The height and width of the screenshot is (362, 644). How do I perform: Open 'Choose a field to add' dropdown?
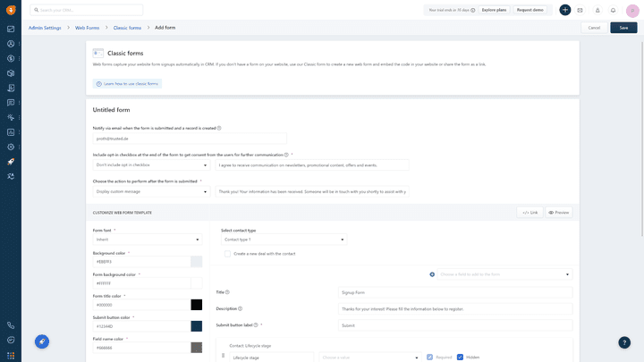(504, 274)
